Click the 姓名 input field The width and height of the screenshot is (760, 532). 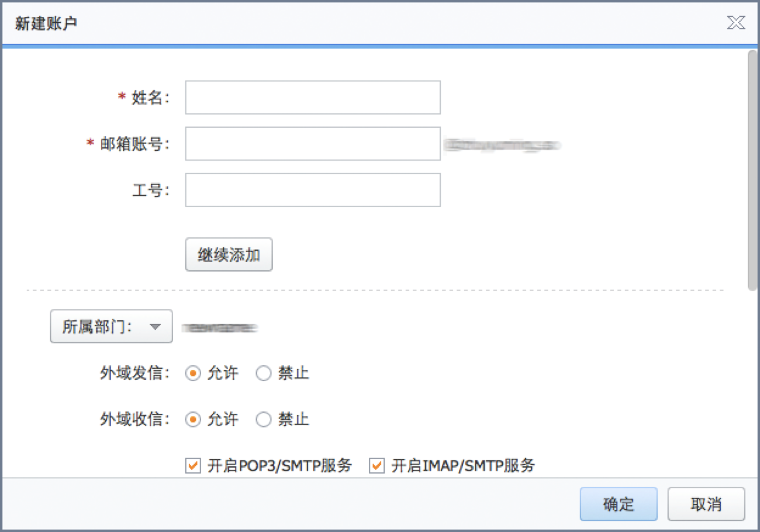(x=312, y=97)
